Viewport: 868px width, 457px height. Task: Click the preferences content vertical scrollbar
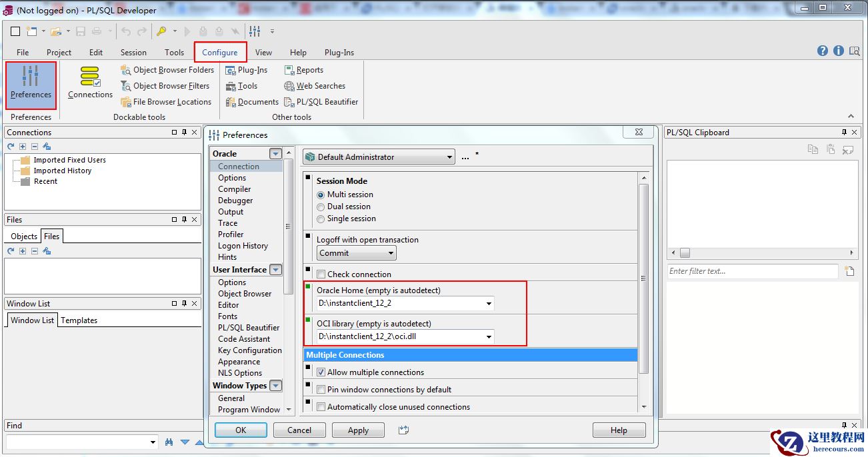pyautogui.click(x=643, y=278)
